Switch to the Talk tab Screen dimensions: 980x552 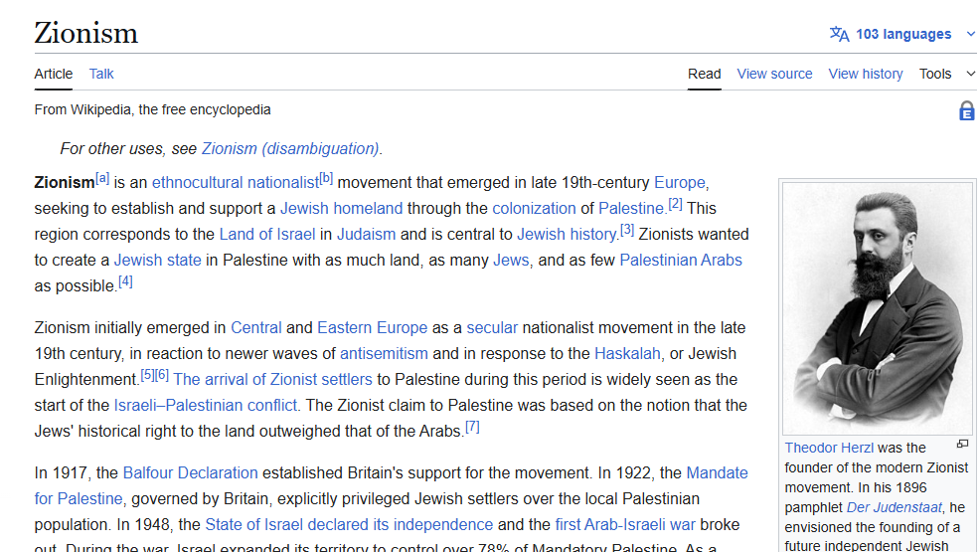tap(101, 74)
